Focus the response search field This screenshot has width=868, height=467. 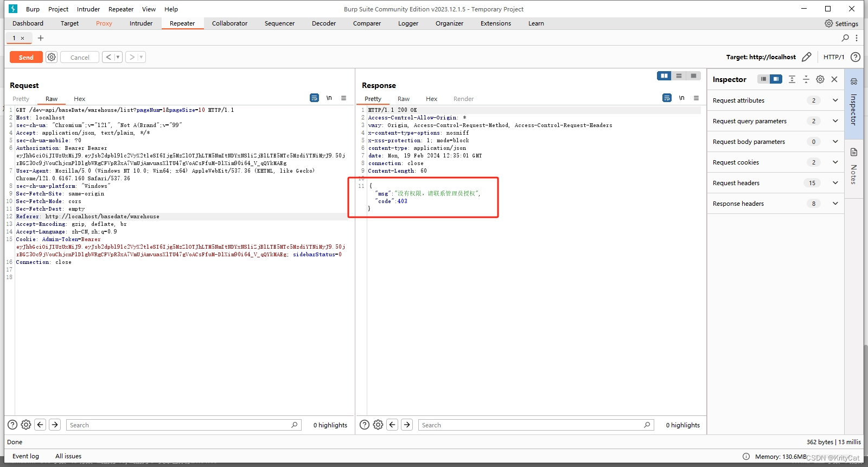click(536, 425)
